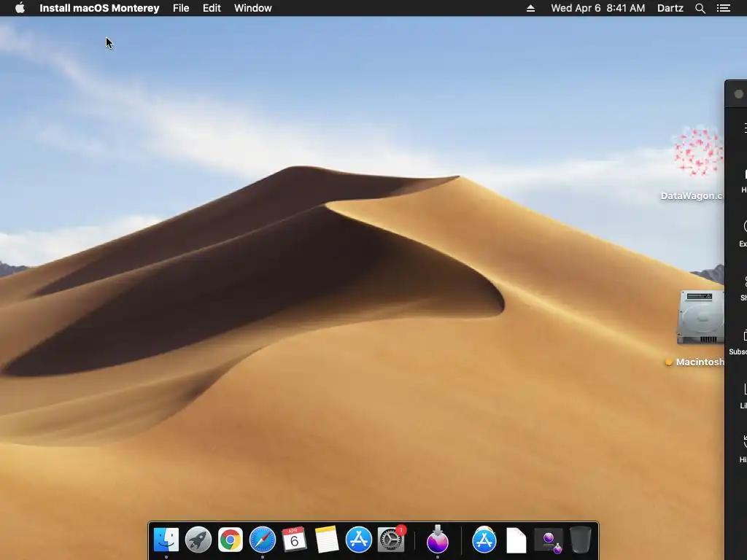This screenshot has height=560, width=747.
Task: Open Launchpad rocket icon in Dock
Action: pyautogui.click(x=198, y=540)
